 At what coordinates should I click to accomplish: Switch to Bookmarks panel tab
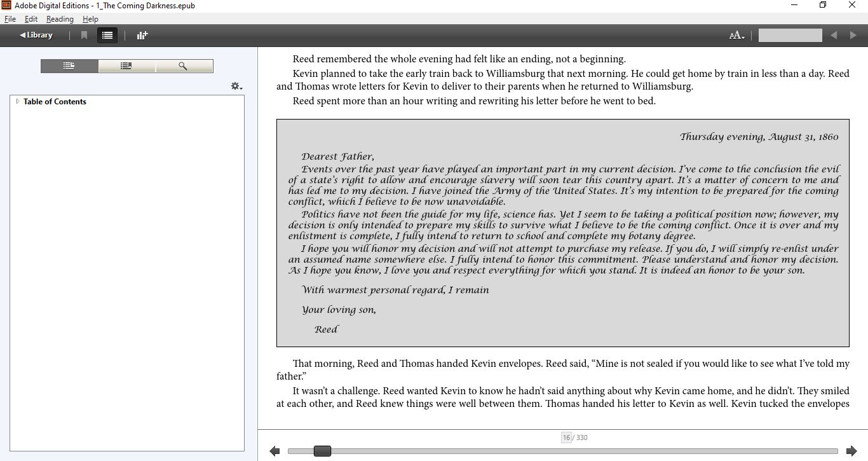pyautogui.click(x=126, y=66)
